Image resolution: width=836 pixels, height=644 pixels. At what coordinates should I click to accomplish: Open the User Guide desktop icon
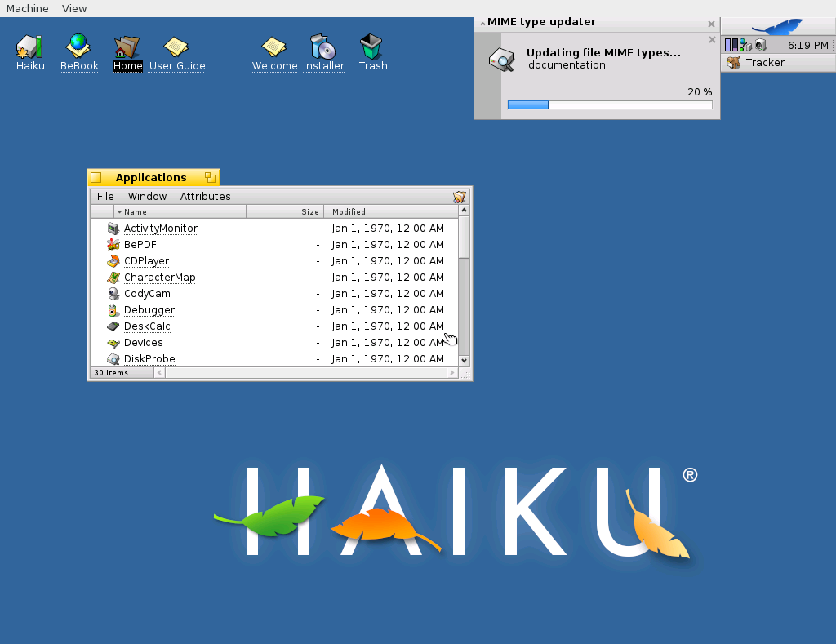(176, 47)
